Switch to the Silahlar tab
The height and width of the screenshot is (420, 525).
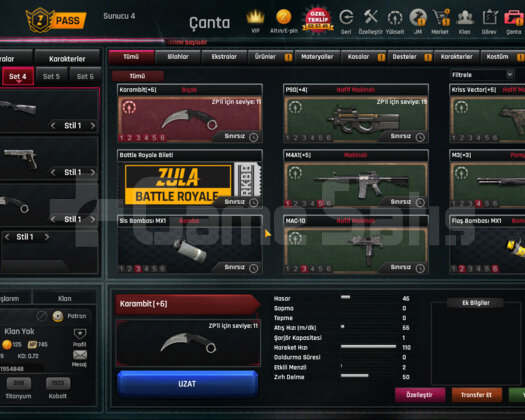pos(178,57)
